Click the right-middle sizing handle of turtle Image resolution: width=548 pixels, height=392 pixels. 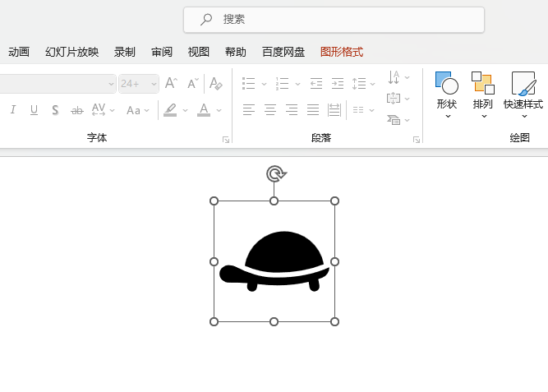[x=334, y=261]
